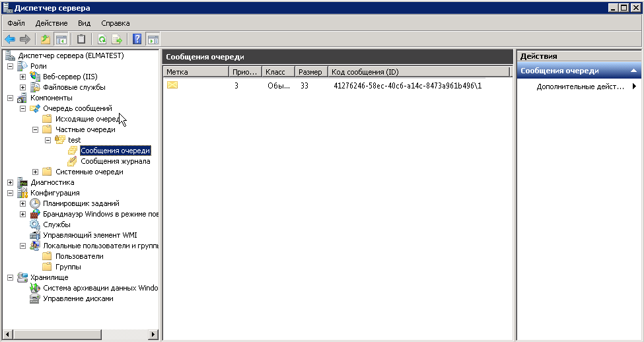Collapse the Сообщения очереди actions section

633,71
